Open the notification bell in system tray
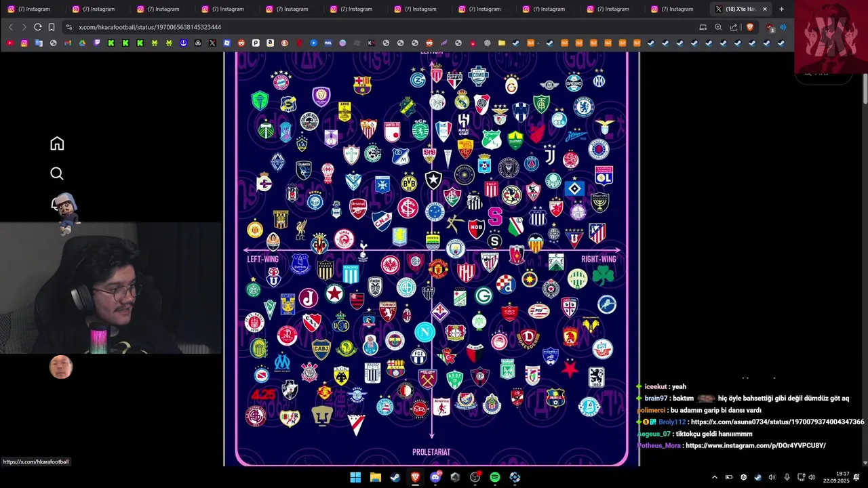Screen dimensions: 868x488 click(856, 477)
